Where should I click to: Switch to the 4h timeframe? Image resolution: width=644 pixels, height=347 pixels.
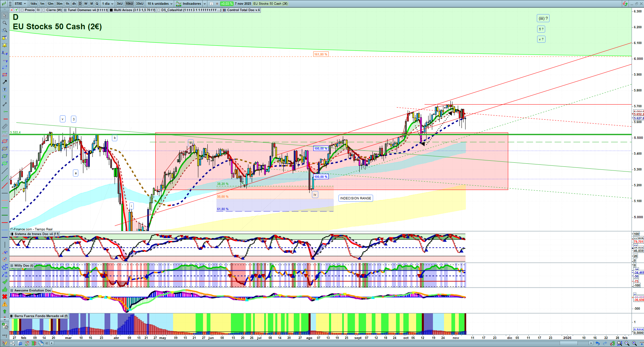pos(74,4)
